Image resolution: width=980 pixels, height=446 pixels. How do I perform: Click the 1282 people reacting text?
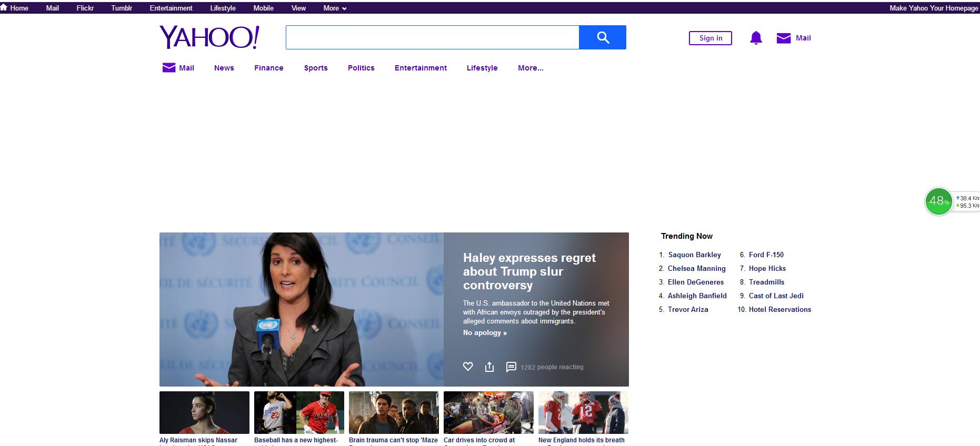point(552,367)
